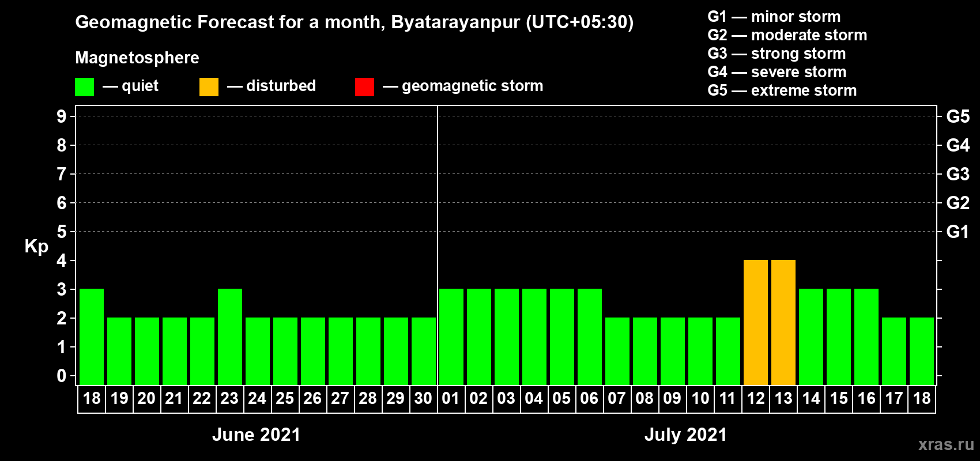The width and height of the screenshot is (980, 461).
Task: Click the green quiet legend swatch
Action: 84,87
